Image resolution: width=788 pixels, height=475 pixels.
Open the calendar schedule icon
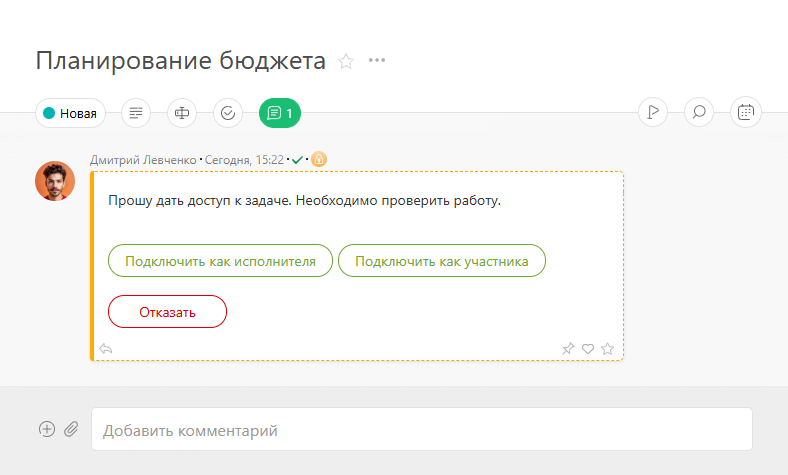[x=746, y=112]
